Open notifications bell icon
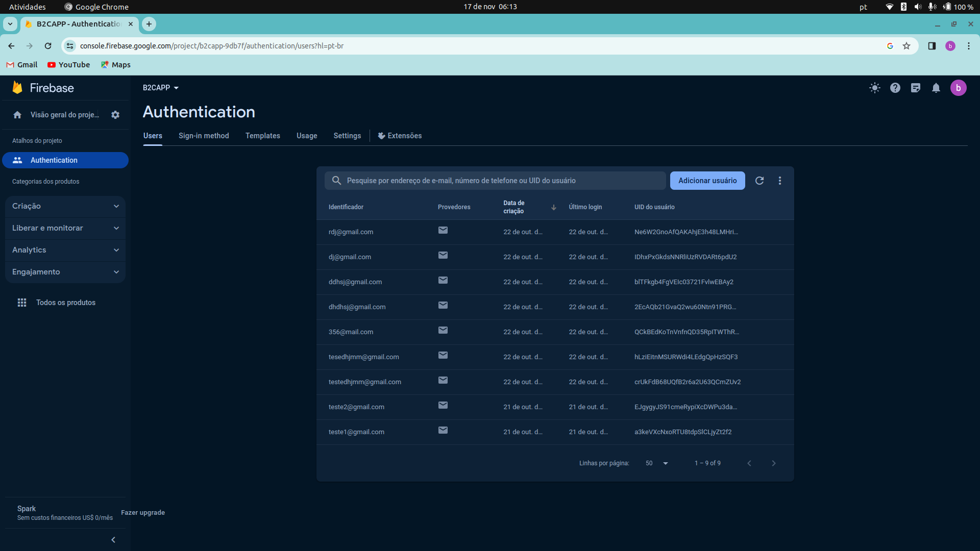980x551 pixels. pos(936,88)
